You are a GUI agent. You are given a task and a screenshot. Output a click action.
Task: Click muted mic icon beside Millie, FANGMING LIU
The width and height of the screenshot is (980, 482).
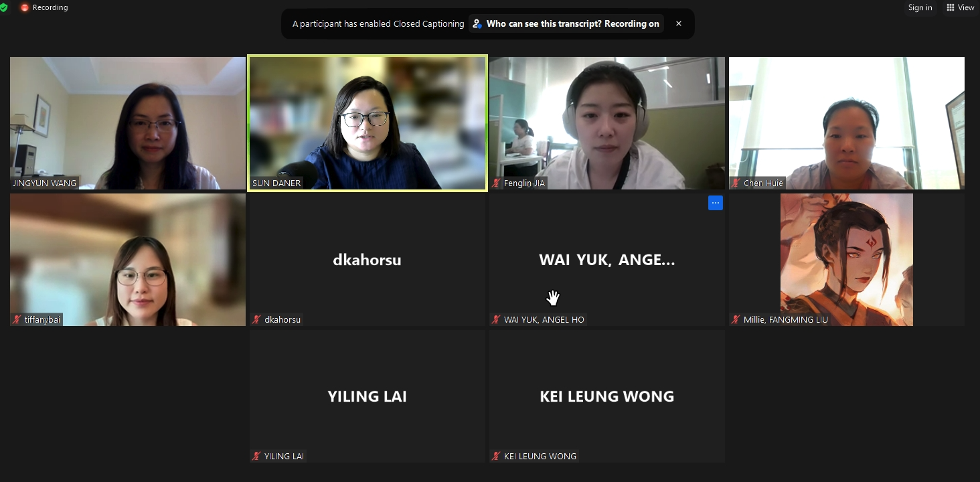[x=736, y=319]
